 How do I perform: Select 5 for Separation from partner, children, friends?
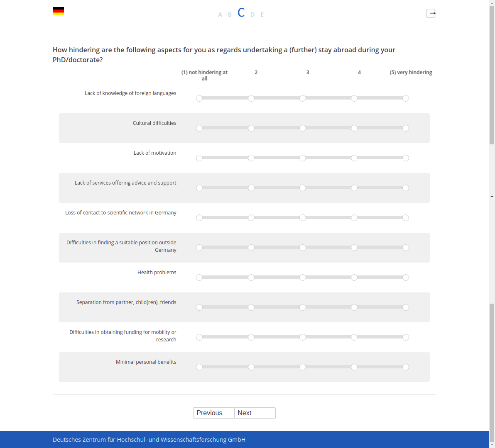pos(406,307)
